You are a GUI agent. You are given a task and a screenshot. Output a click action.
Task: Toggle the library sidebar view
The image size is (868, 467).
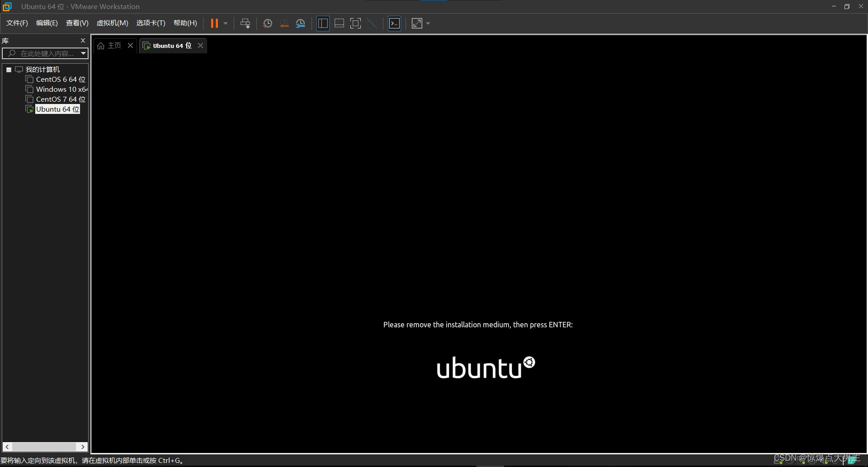coord(323,24)
